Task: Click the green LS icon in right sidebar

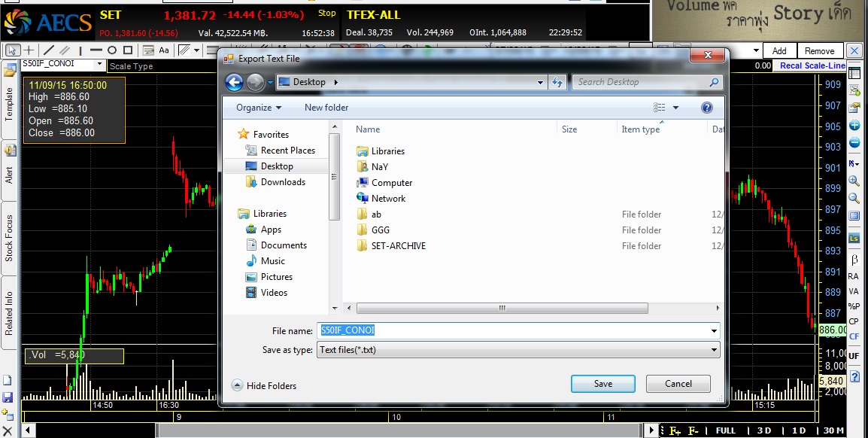Action: click(854, 238)
